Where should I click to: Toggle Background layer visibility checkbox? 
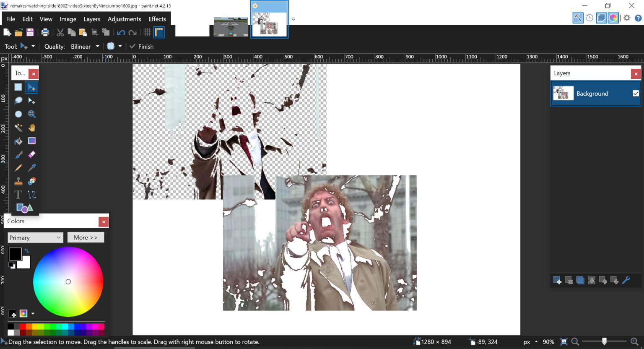[x=636, y=94]
